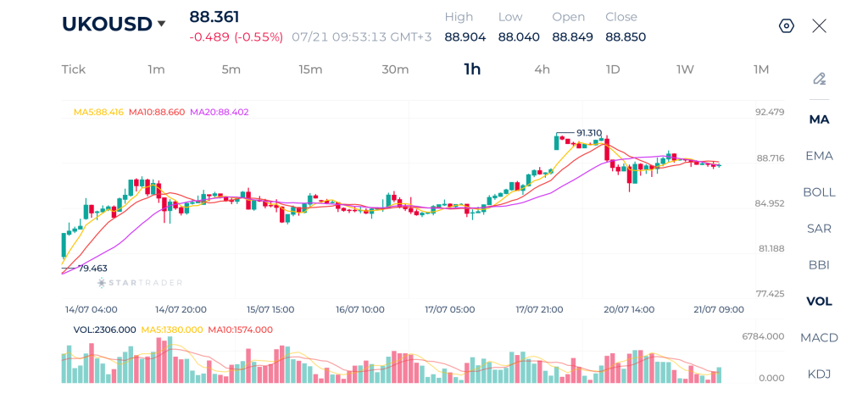This screenshot has height=399, width=868.
Task: Switch to 4h timeframe
Action: click(542, 69)
